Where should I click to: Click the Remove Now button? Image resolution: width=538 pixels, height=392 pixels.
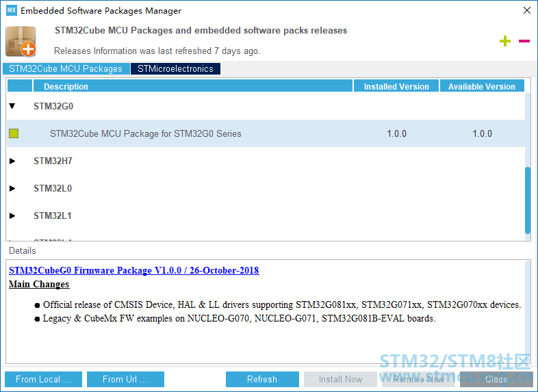pyautogui.click(x=418, y=379)
